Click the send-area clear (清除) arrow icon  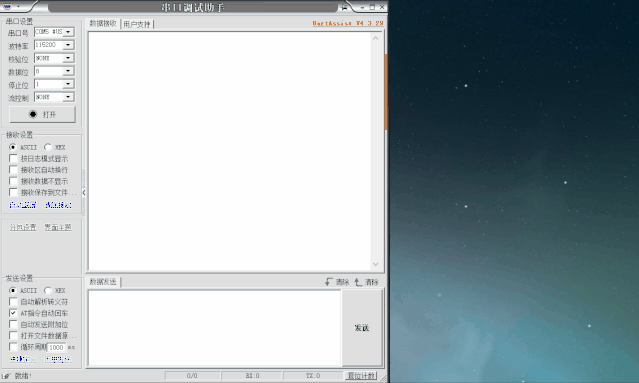pyautogui.click(x=358, y=282)
